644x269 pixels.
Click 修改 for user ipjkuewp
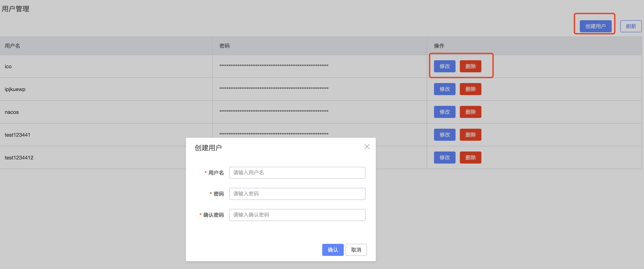click(x=445, y=89)
